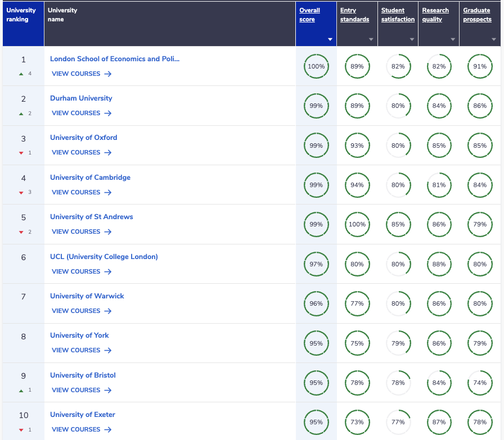Image resolution: width=504 pixels, height=440 pixels.
Task: Click Bristol graduate prospects 74% circle
Action: (x=480, y=383)
